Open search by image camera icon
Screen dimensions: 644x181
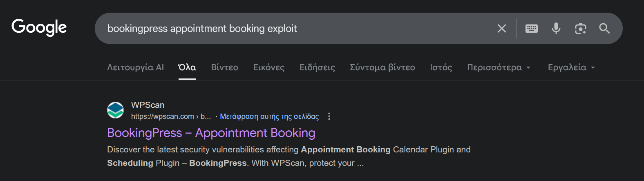pos(580,29)
